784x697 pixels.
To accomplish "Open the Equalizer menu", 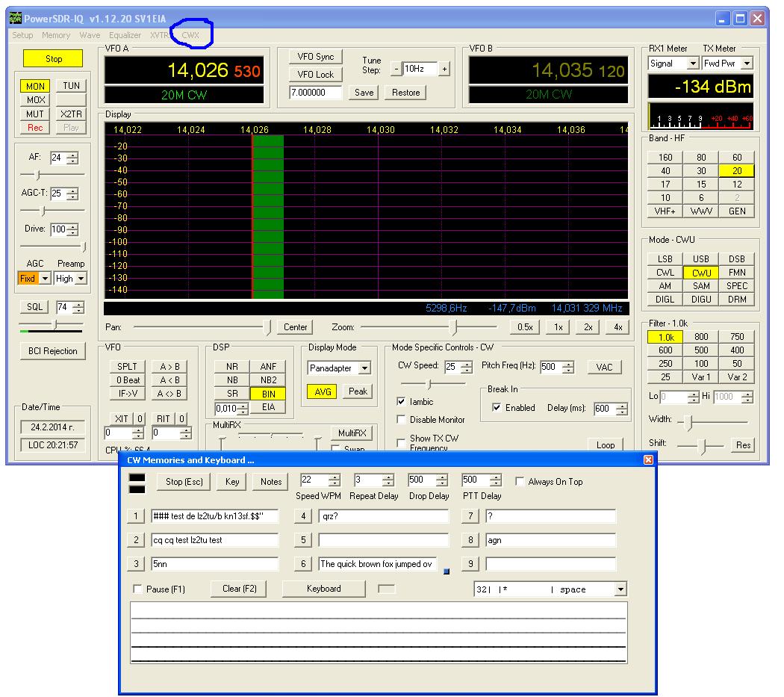I will pos(125,35).
